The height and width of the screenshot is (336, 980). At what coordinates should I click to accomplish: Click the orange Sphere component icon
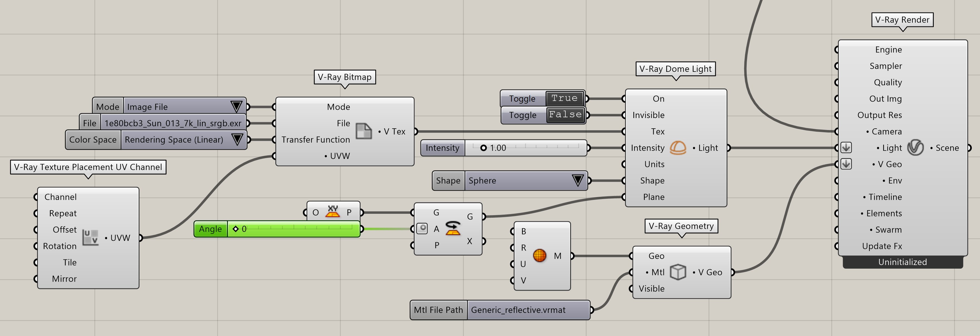coord(540,255)
